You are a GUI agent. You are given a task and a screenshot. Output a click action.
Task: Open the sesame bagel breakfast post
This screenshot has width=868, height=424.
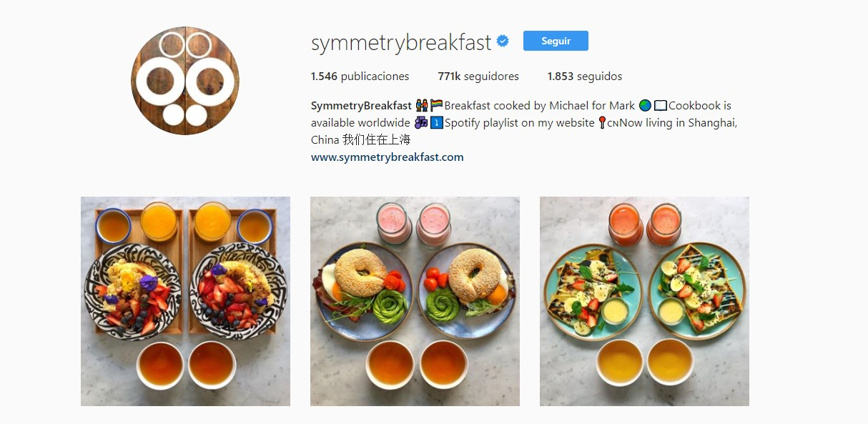(x=415, y=301)
